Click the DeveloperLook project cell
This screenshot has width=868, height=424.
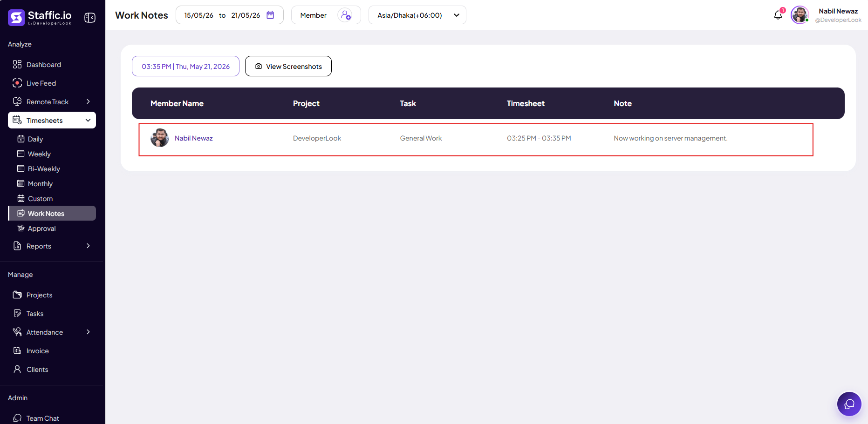point(317,138)
